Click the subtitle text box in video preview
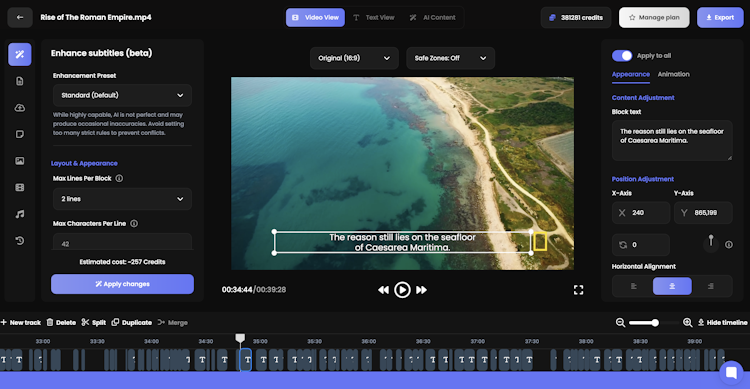 coord(402,242)
